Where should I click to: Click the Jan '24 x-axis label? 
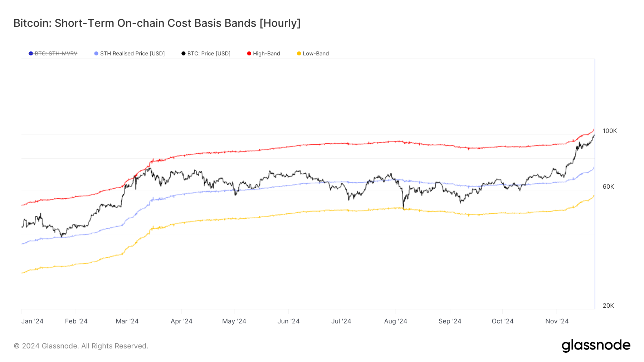[32, 321]
